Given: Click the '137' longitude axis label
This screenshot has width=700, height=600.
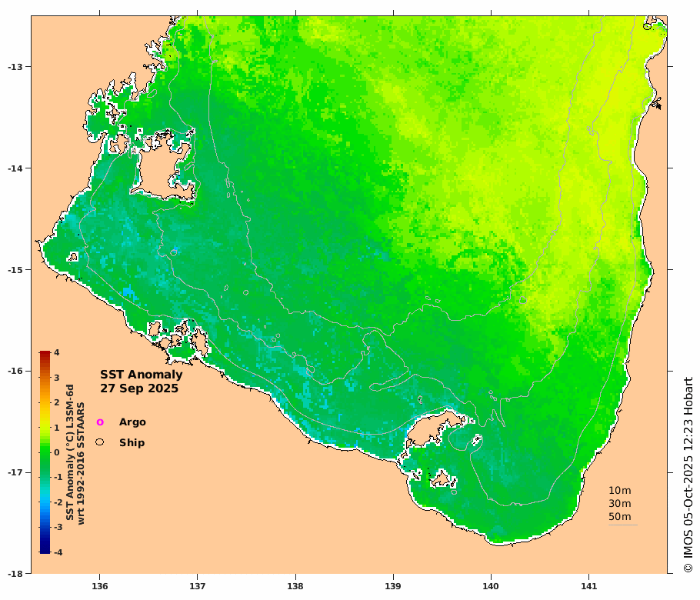Looking at the screenshot, I should [198, 586].
